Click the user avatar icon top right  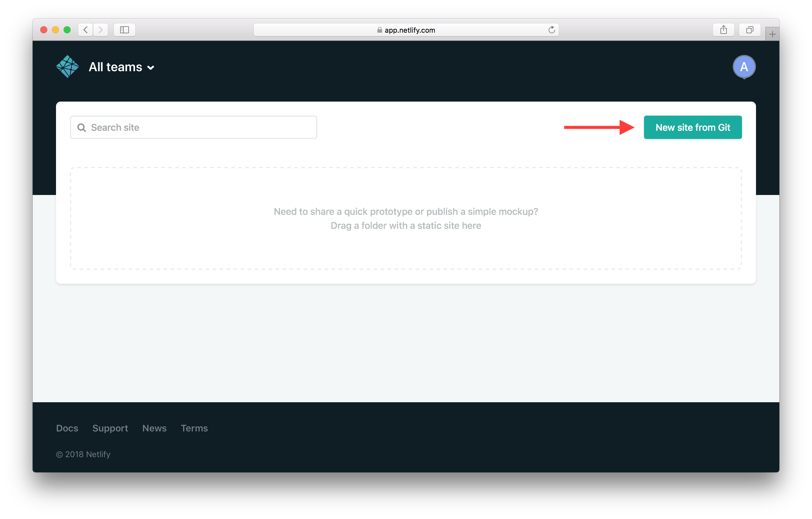tap(745, 66)
